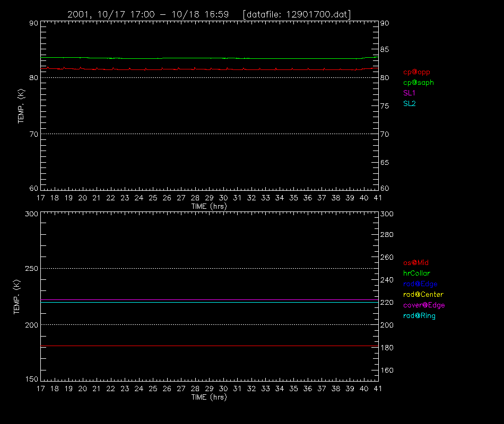Click the red cp@opp trace in the upper plot
The image size is (504, 424).
pyautogui.click(x=209, y=69)
